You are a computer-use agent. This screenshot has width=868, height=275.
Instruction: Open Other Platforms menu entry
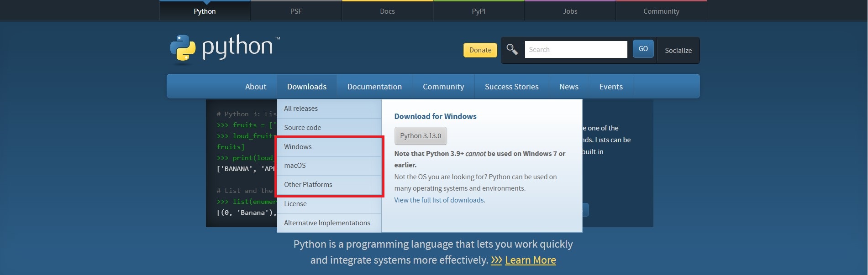coord(308,185)
